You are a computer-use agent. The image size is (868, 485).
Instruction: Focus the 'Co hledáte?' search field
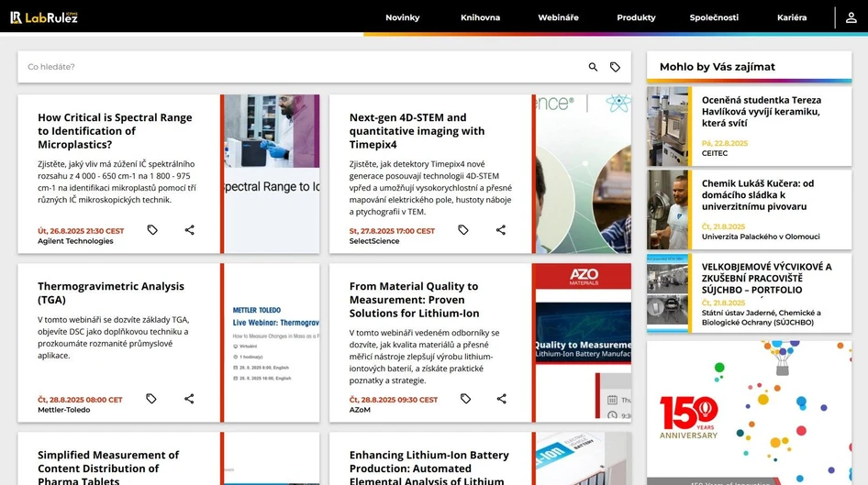tap(303, 67)
